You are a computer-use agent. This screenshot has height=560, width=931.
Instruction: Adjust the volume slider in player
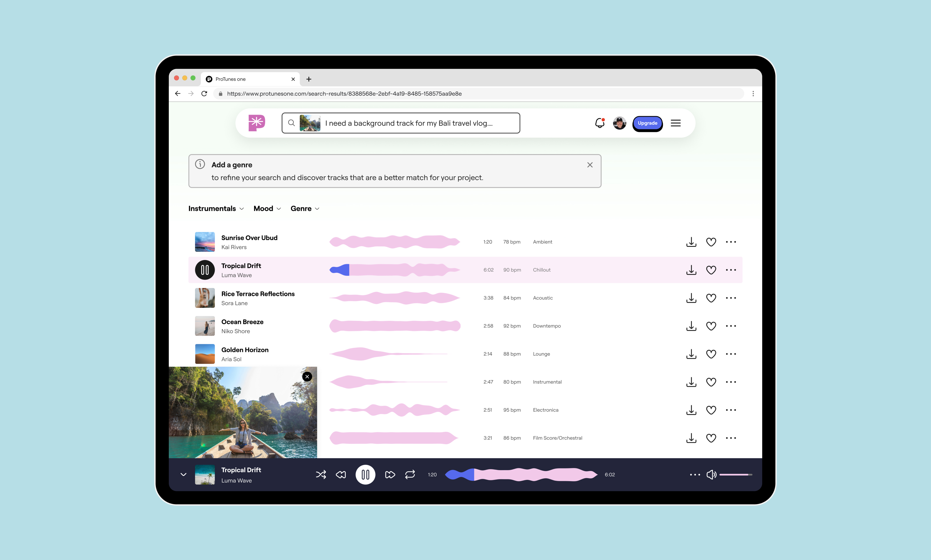[735, 475]
